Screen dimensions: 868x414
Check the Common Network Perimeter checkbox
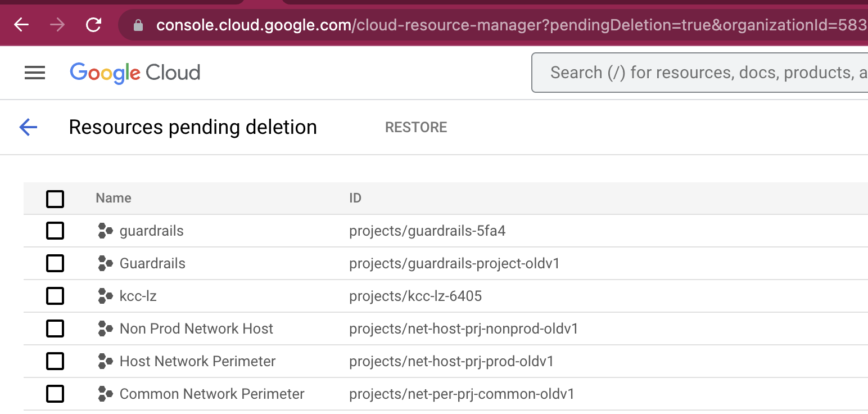(x=55, y=394)
